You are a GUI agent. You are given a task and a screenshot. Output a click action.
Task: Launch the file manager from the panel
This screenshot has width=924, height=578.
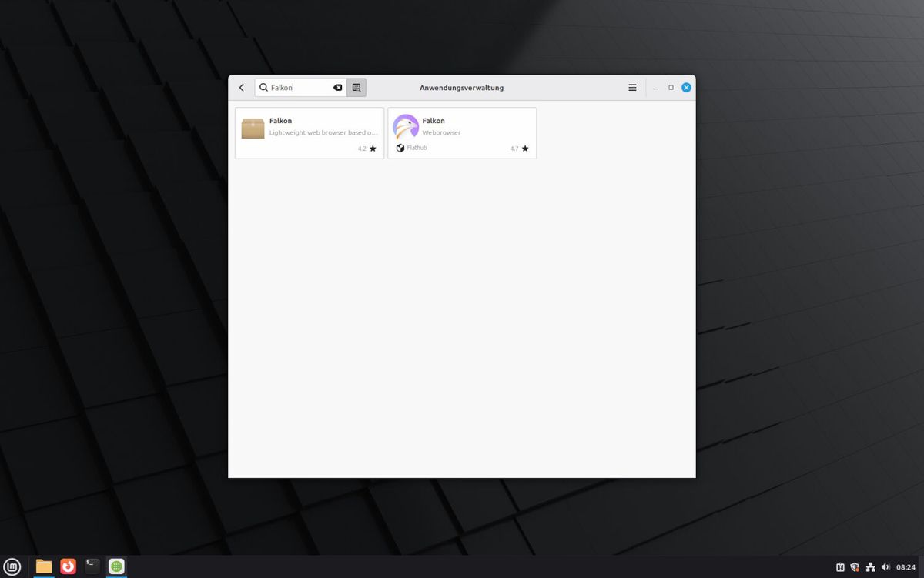coord(44,566)
